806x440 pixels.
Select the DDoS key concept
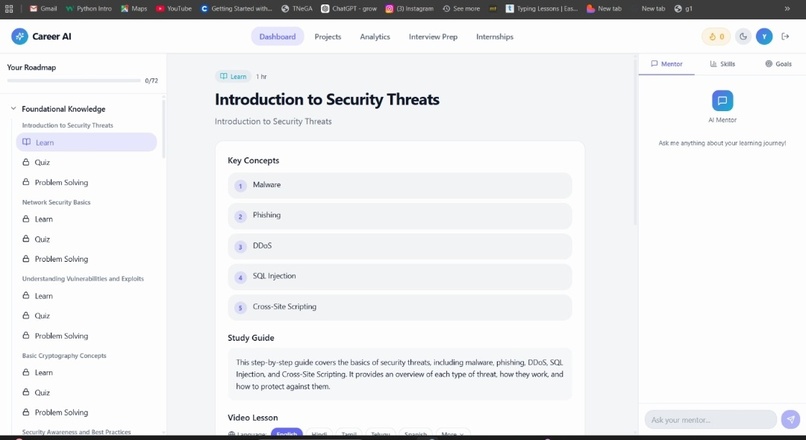click(399, 246)
